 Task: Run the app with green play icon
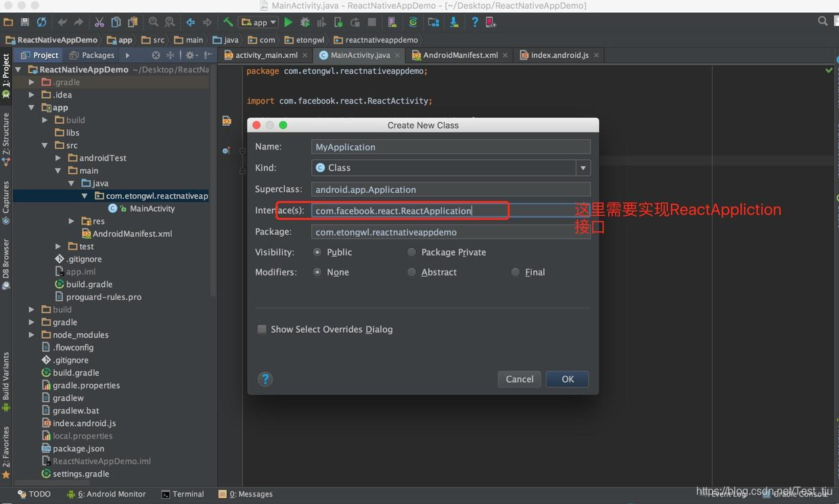pyautogui.click(x=288, y=22)
